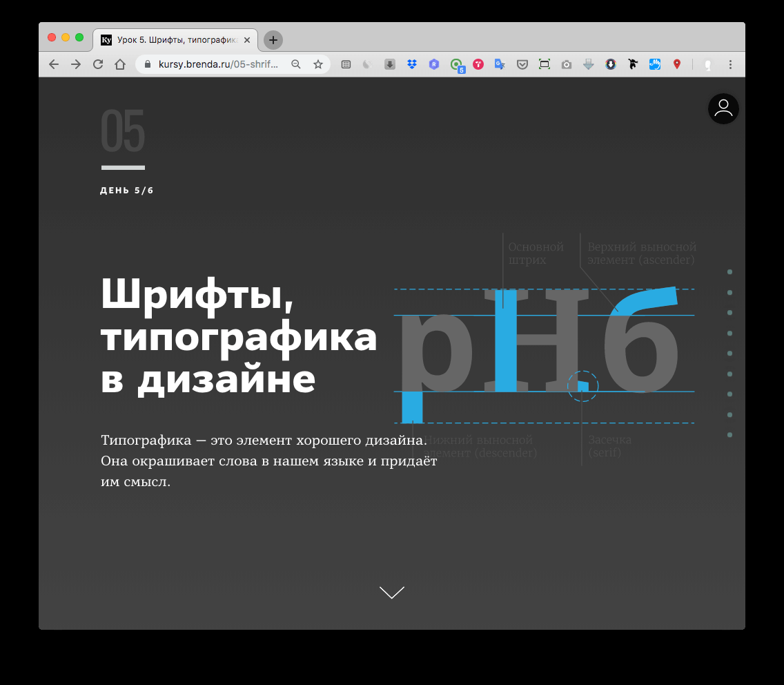
Task: Open the Chrome three-dot menu
Action: [730, 64]
